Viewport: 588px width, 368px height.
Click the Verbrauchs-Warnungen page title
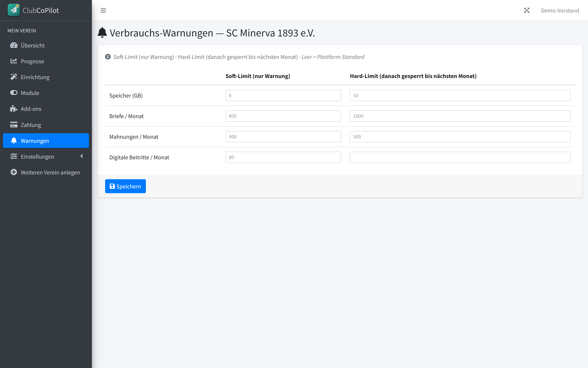212,33
